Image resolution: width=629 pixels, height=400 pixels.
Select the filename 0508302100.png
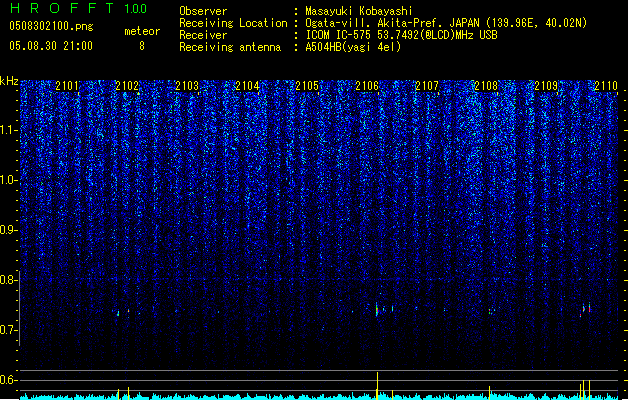(51, 26)
